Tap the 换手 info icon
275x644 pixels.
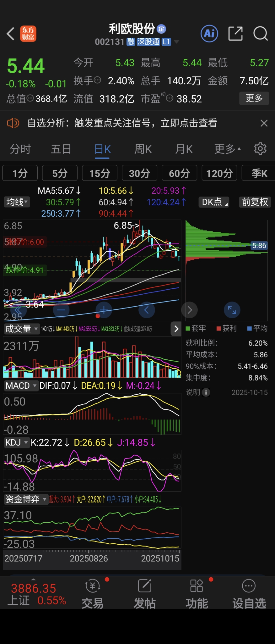click(98, 80)
